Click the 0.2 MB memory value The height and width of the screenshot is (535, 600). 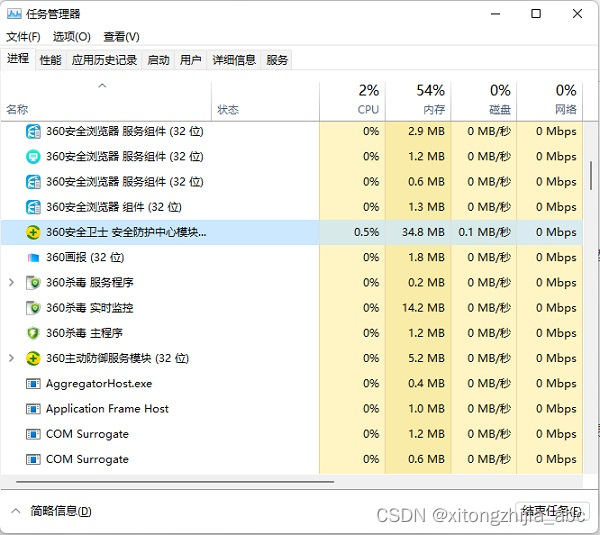click(426, 282)
